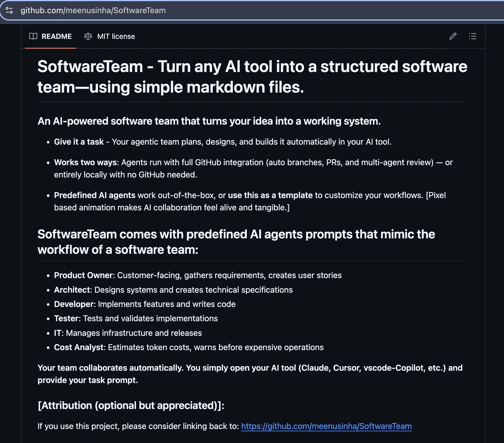Click the pencil icon to edit README

coord(453,36)
